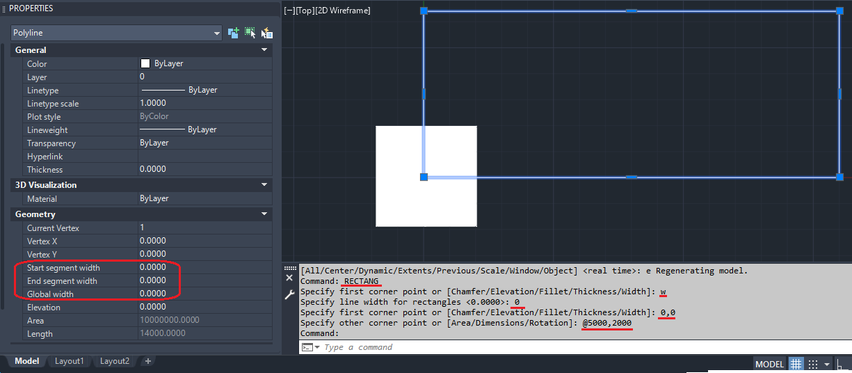
Task: Edit the Start segment width value
Action: [205, 268]
